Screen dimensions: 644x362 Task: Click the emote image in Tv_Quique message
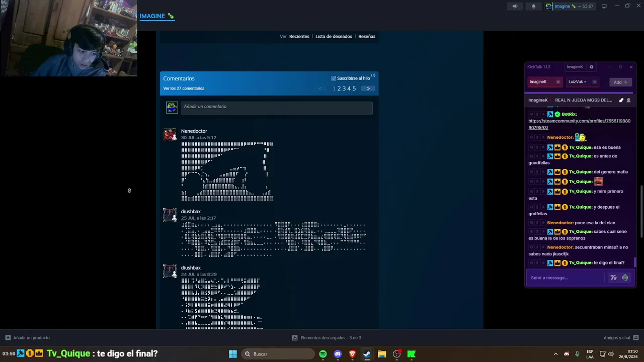[x=598, y=182]
